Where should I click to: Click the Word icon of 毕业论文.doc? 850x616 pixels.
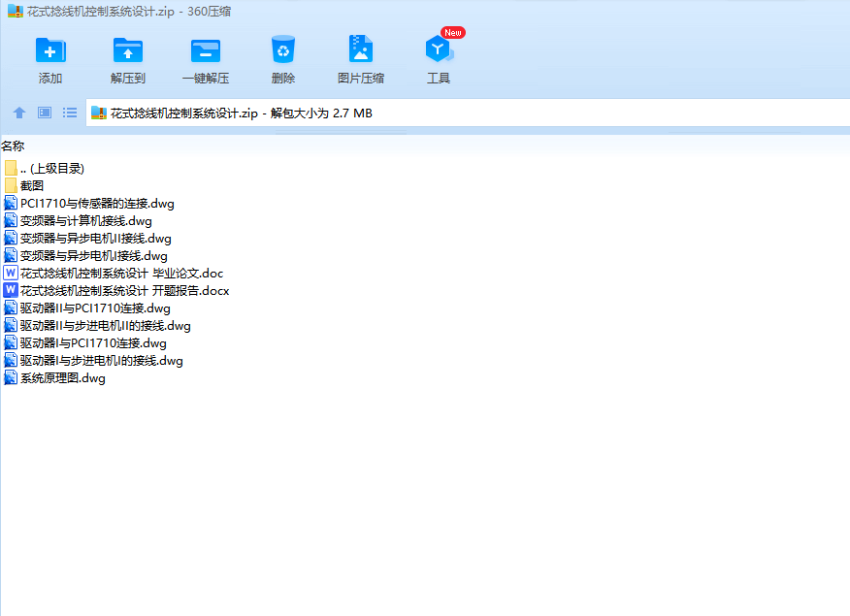11,273
